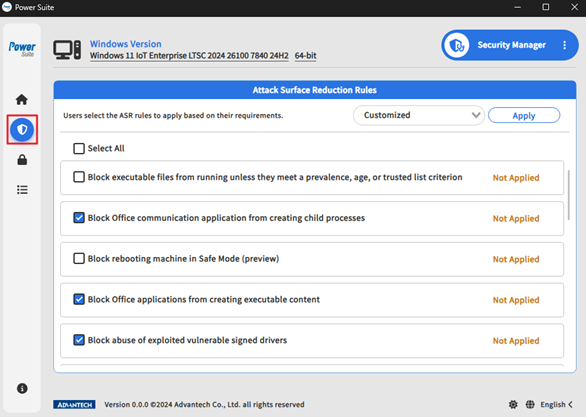This screenshot has height=418, width=586.
Task: Click Windows 11 IoT Enterprise LTSC version text
Action: click(189, 56)
